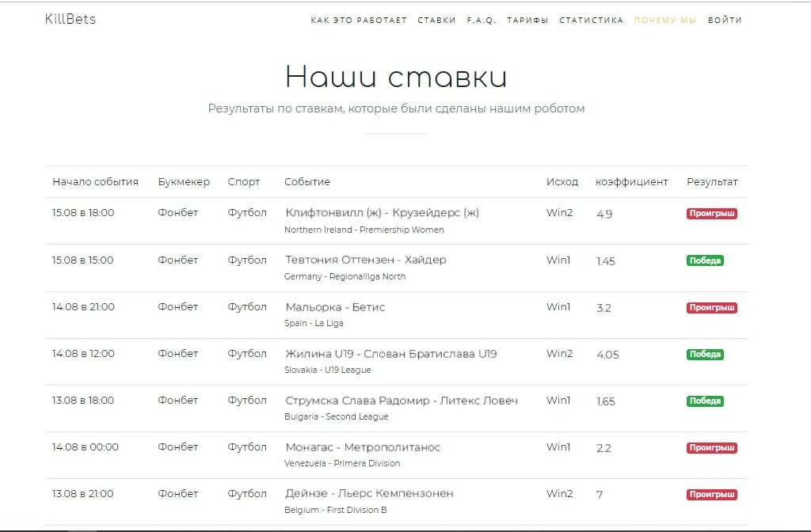Click the coefficient value 7
The width and height of the screenshot is (811, 532).
600,495
